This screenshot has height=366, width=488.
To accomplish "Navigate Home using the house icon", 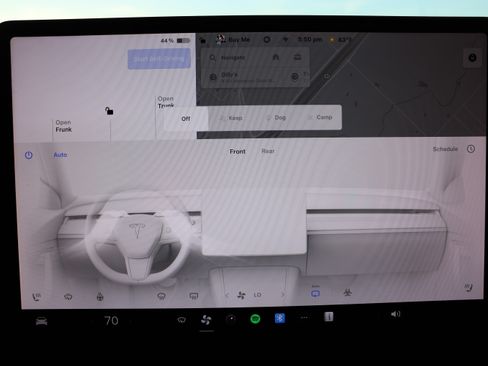I will tap(276, 57).
